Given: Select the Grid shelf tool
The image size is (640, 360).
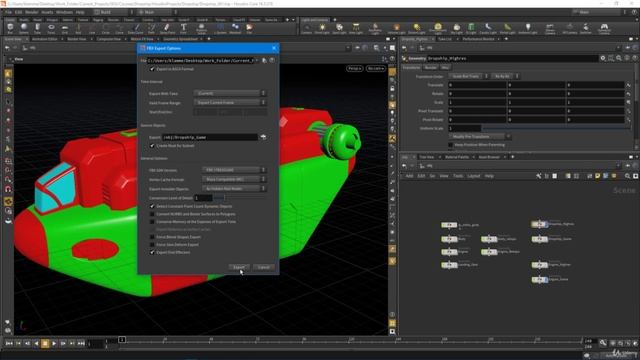Looking at the screenshot, I should pos(65,29).
